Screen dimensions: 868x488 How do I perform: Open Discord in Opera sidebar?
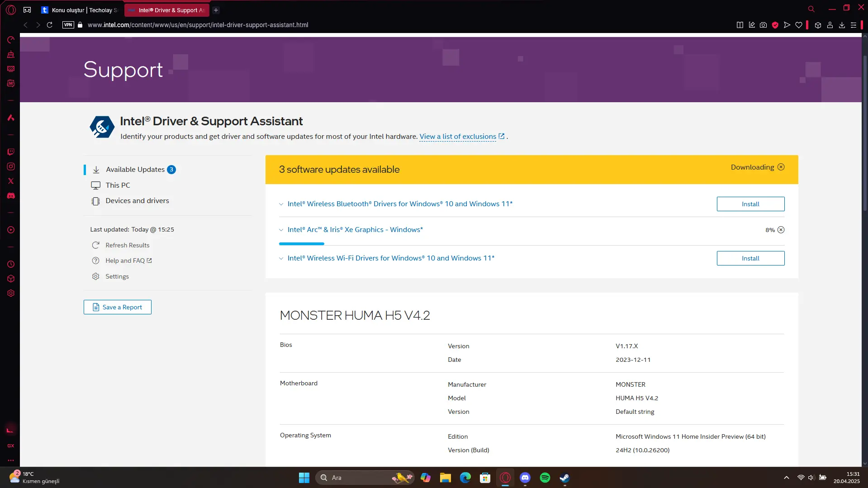[11, 196]
